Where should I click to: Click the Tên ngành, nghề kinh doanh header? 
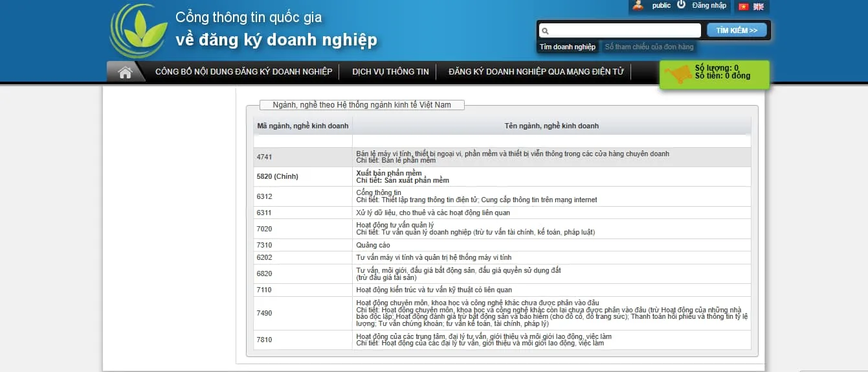tap(551, 126)
